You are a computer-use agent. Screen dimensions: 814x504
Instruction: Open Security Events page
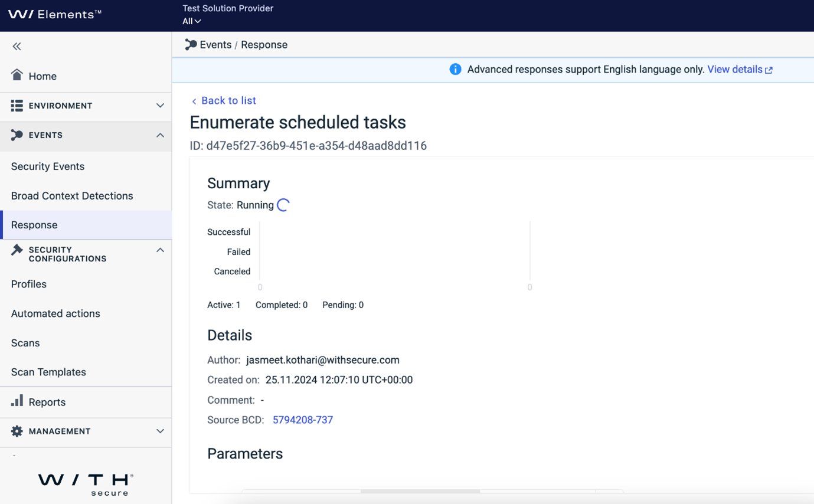(48, 166)
